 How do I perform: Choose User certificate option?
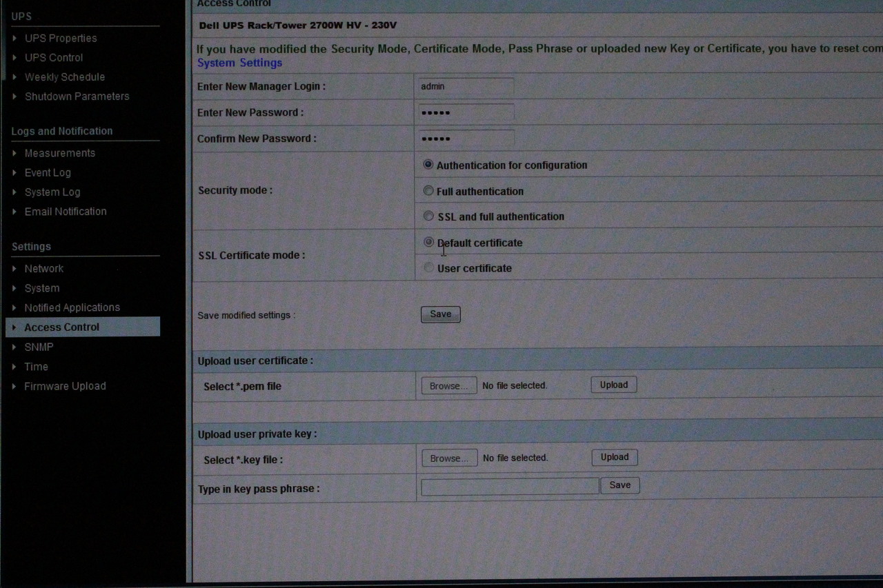(428, 267)
